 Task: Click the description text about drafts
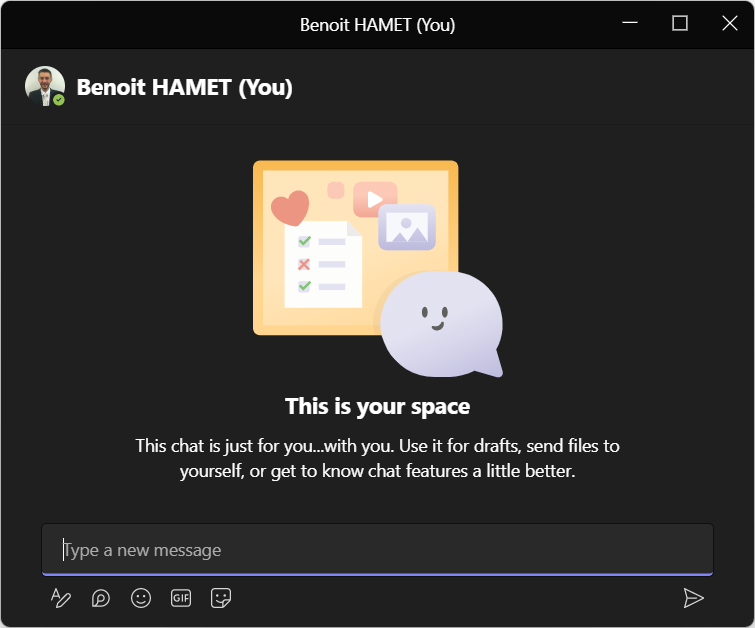tap(377, 458)
